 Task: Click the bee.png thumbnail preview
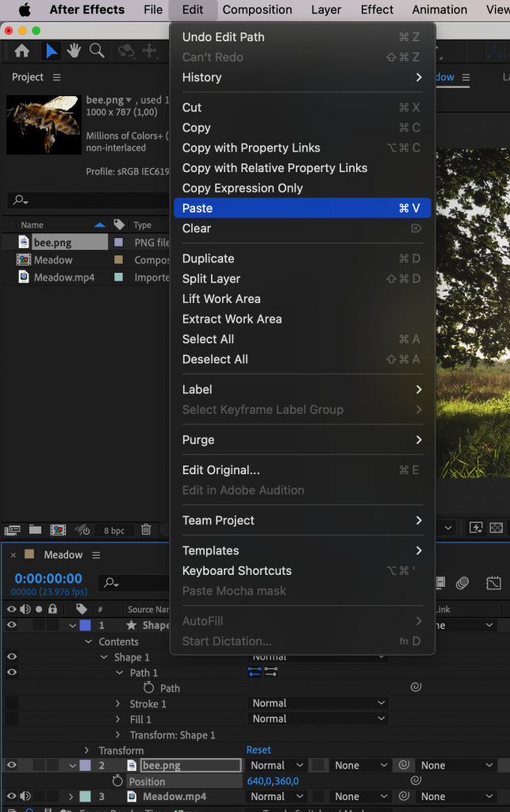point(43,124)
